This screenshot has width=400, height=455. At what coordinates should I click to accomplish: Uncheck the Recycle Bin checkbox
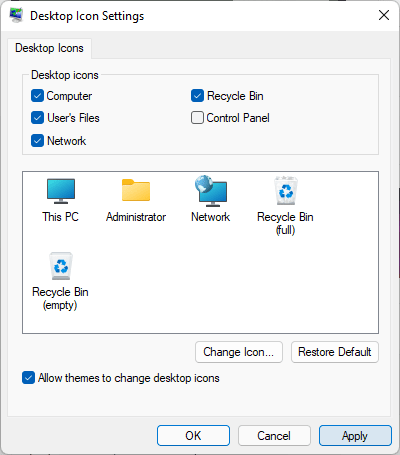(x=197, y=96)
